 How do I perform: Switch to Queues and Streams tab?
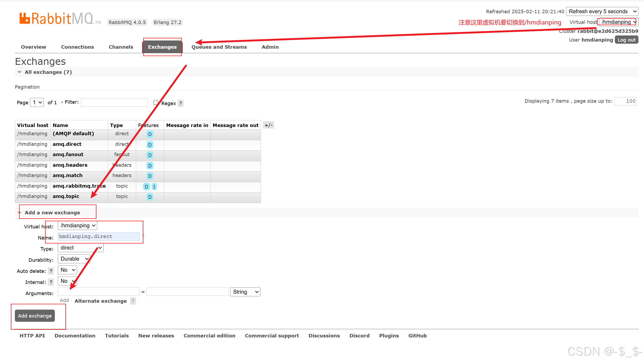coord(219,47)
